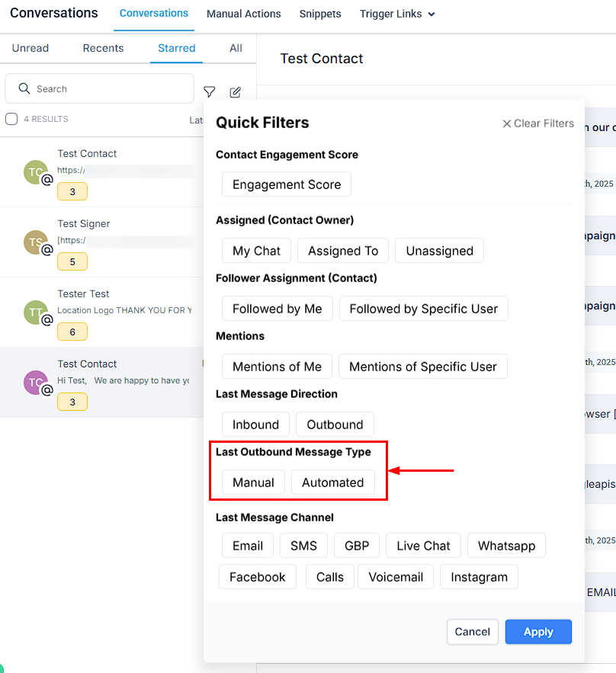Image resolution: width=616 pixels, height=673 pixels.
Task: Click the purple TC avatar of selected contact
Action: click(36, 383)
